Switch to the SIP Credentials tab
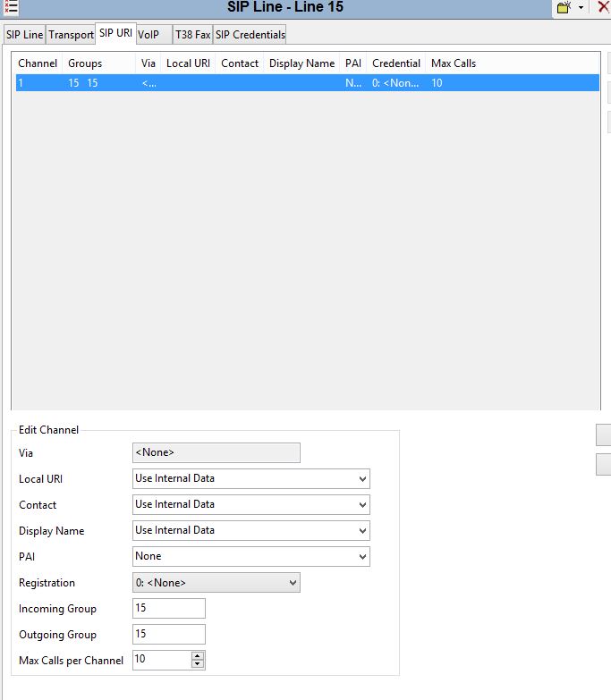 (250, 34)
